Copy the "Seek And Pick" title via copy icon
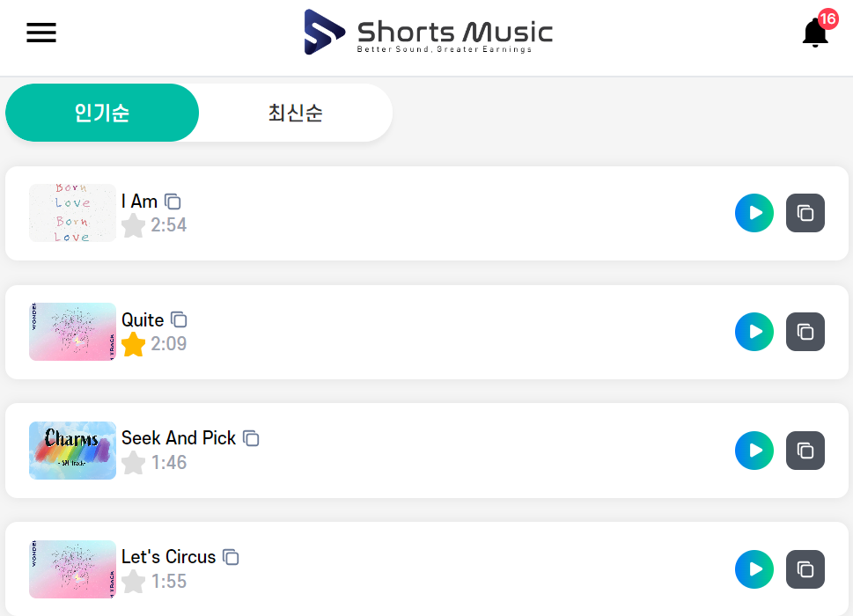Viewport: 853px width, 616px height. [252, 437]
